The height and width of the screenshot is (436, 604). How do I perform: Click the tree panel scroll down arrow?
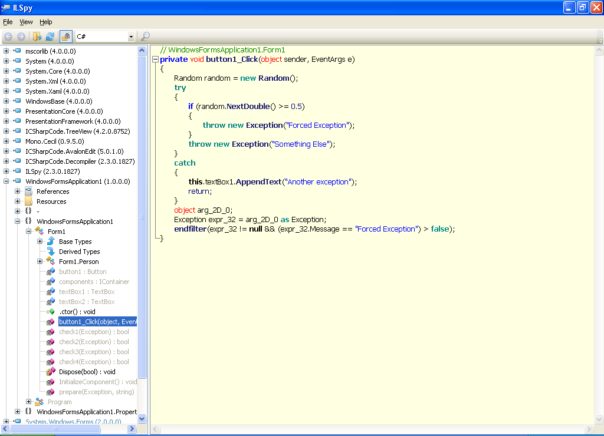[142, 419]
